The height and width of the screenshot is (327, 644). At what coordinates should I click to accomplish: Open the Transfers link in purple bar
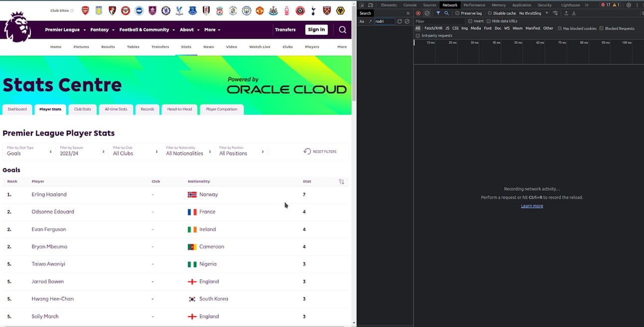[285, 30]
